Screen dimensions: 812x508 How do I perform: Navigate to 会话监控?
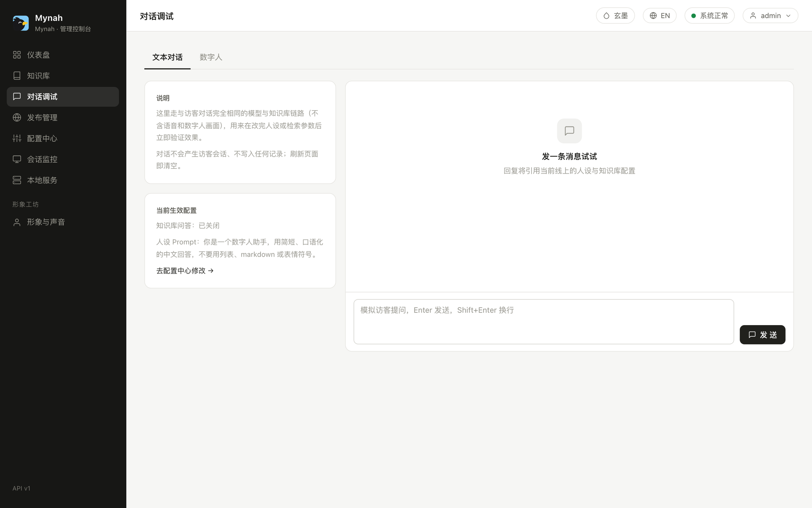pos(63,159)
